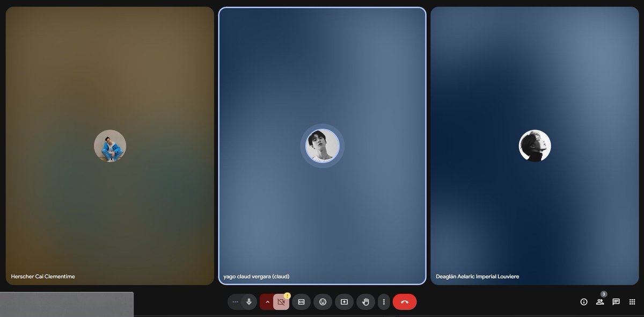Click the participant count badge '3'

coord(604,294)
